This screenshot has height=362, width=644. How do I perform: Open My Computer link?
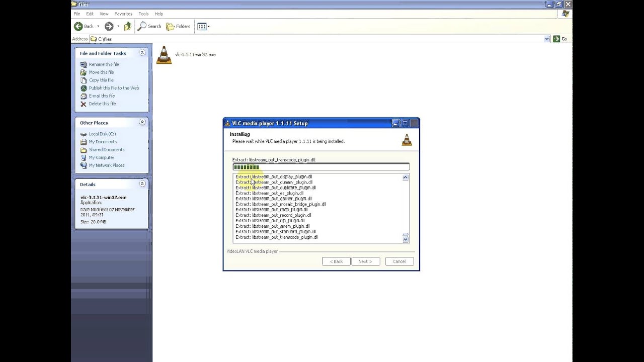(x=102, y=157)
